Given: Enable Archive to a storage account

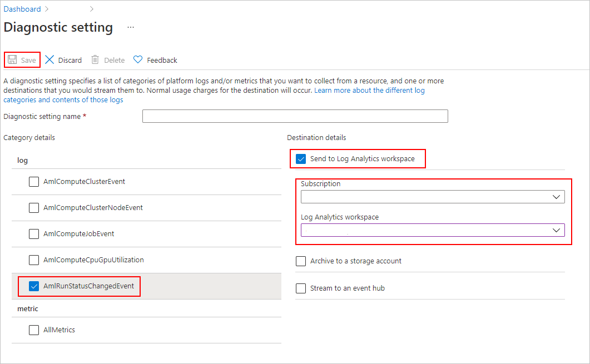Looking at the screenshot, I should (301, 261).
